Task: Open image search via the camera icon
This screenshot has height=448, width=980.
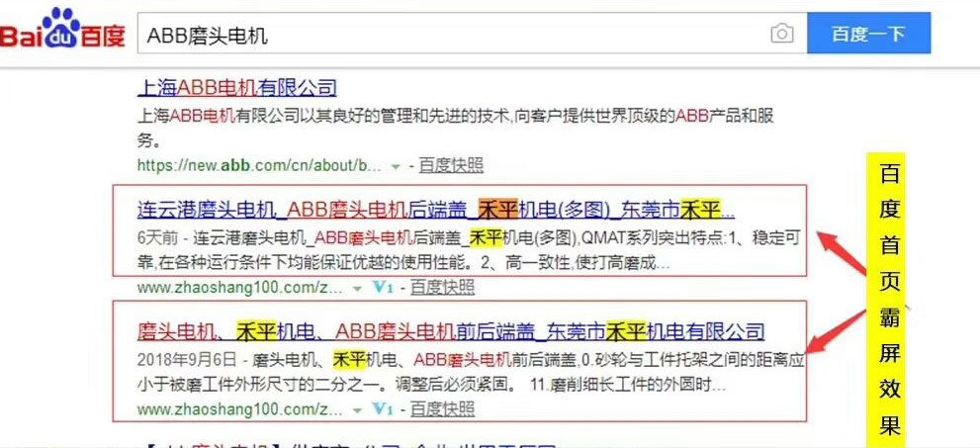Action: pyautogui.click(x=781, y=35)
